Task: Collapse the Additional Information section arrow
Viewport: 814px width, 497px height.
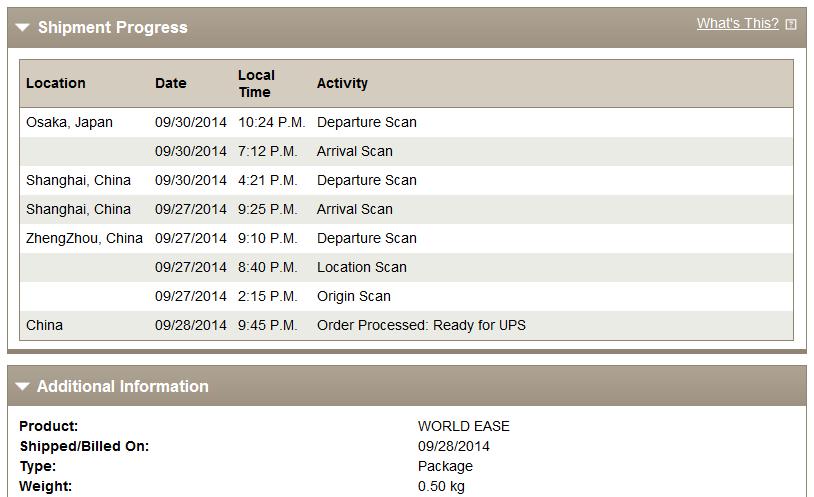Action: 22,386
